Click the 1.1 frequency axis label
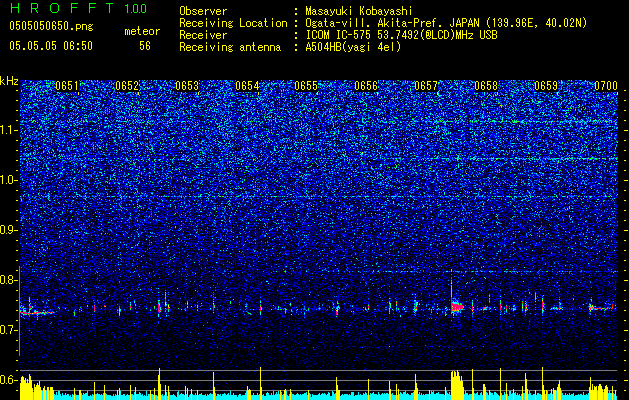Image resolution: width=629 pixels, height=400 pixels. [9, 131]
